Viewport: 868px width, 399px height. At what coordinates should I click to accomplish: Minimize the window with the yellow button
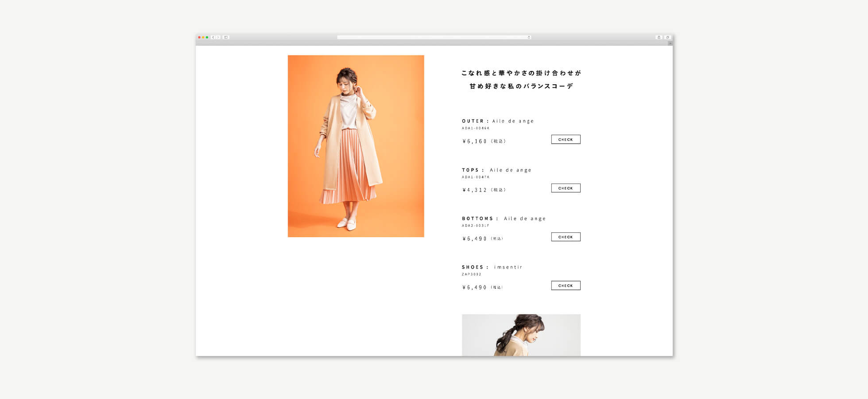pyautogui.click(x=203, y=37)
